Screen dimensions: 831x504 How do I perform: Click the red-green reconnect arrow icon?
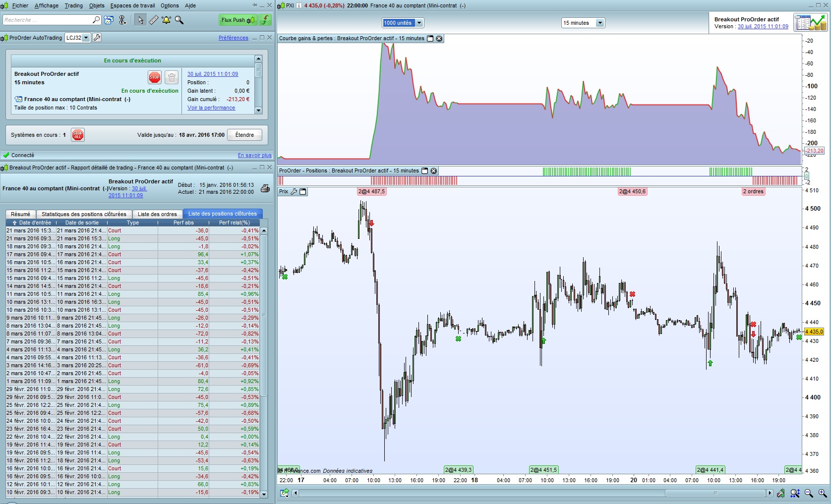(x=266, y=20)
